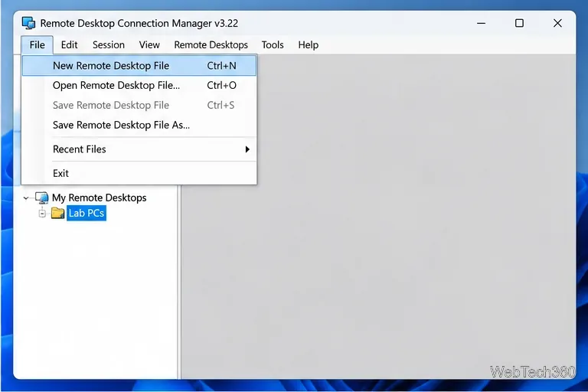Click the My Remote Desktops computer icon
Image resolution: width=588 pixels, height=392 pixels.
41,198
